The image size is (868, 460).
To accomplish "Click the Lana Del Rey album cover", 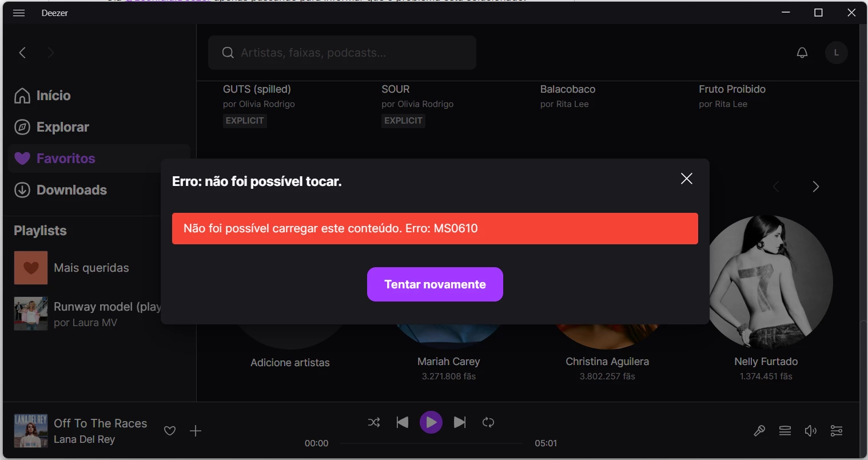I will click(x=31, y=431).
